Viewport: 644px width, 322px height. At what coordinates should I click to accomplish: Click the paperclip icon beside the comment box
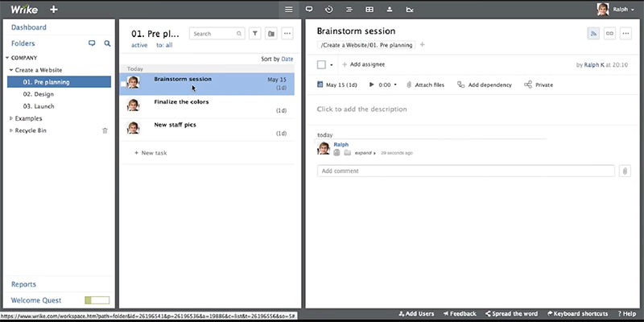click(624, 171)
